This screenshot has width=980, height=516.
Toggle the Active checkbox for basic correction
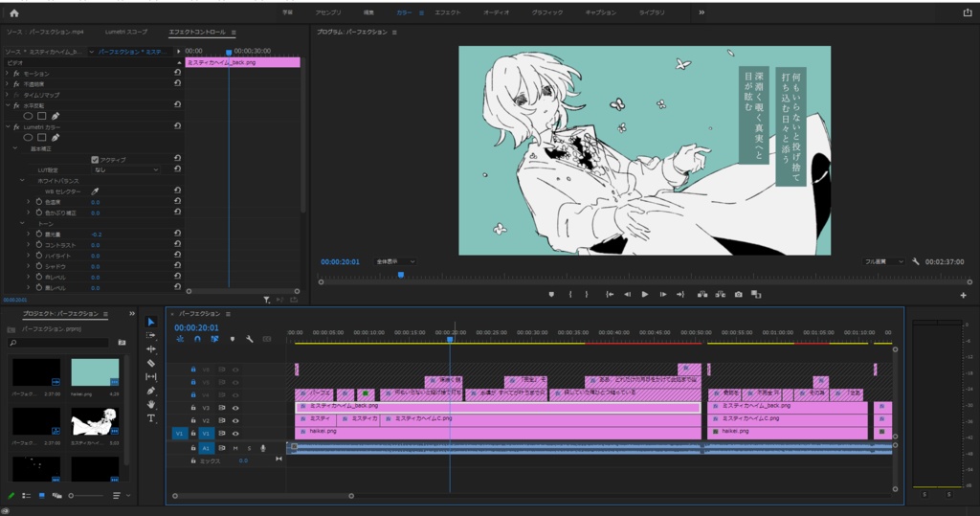pos(95,160)
